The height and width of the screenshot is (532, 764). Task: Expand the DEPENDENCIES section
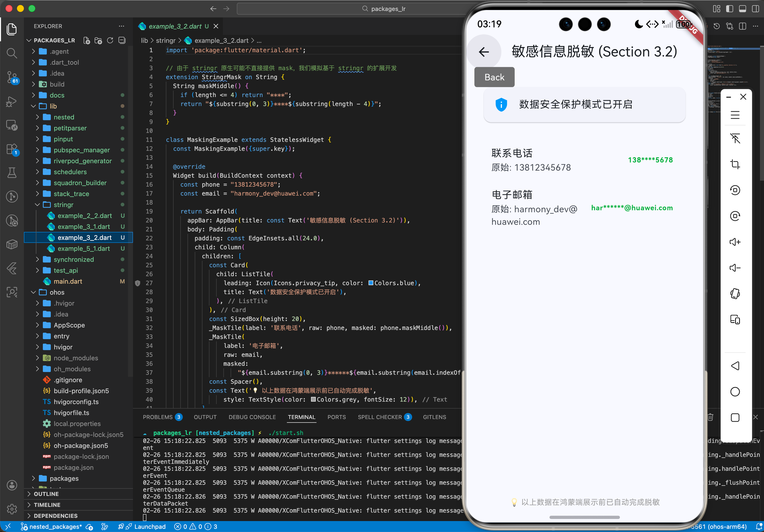tap(78, 516)
